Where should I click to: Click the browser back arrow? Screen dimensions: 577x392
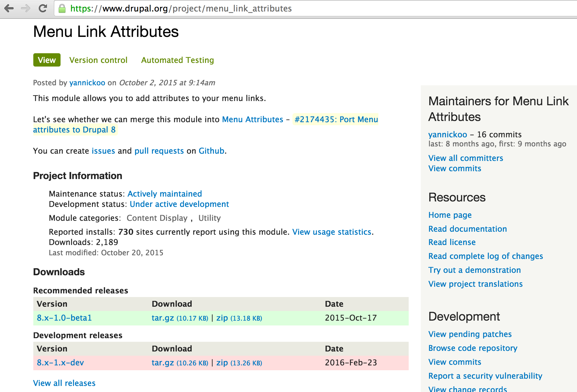pyautogui.click(x=9, y=8)
